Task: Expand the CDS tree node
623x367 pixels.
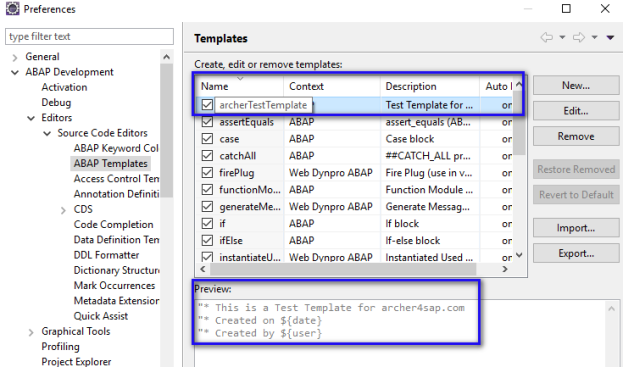Action: point(63,210)
